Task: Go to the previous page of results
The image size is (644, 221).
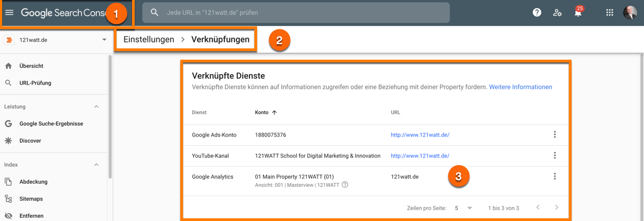Action: coord(538,208)
